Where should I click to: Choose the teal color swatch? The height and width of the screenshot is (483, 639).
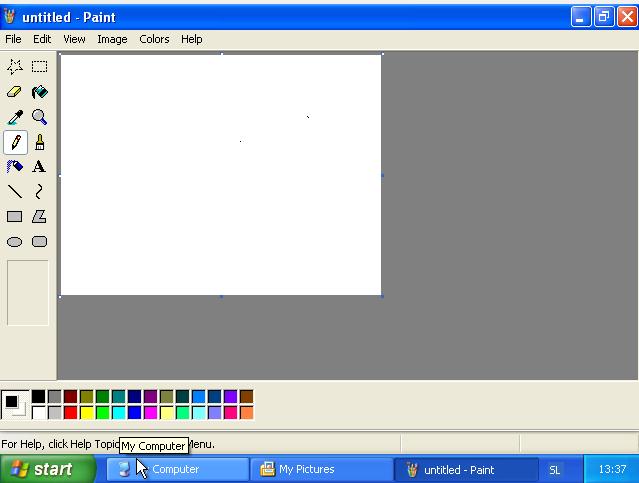pyautogui.click(x=119, y=396)
